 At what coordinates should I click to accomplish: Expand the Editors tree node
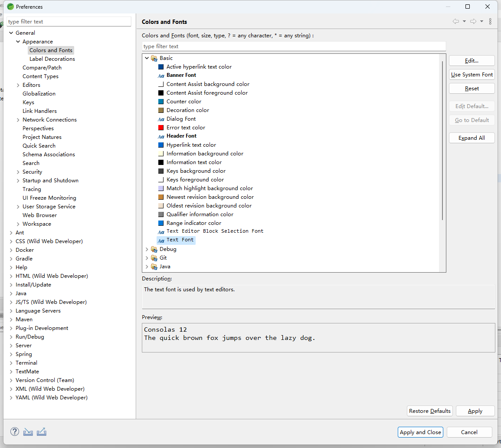click(18, 85)
